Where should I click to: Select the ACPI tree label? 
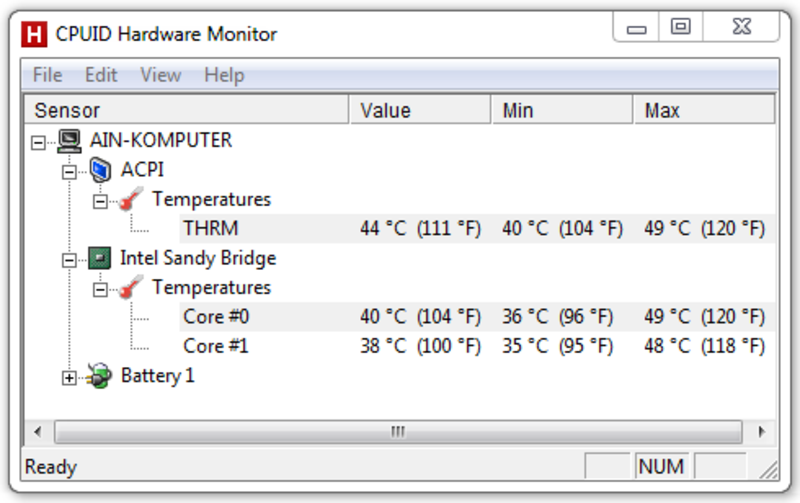(x=142, y=170)
